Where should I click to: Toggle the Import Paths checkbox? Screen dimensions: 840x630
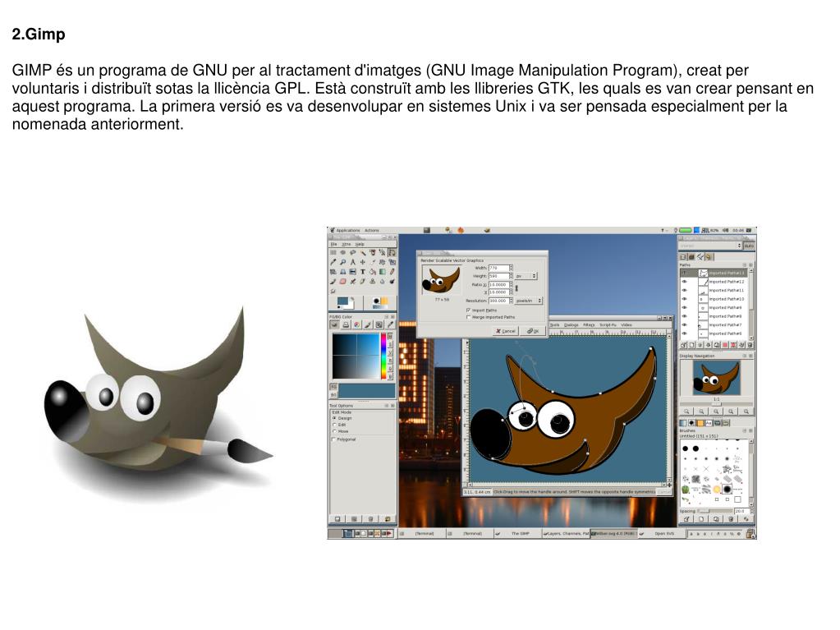click(x=468, y=310)
